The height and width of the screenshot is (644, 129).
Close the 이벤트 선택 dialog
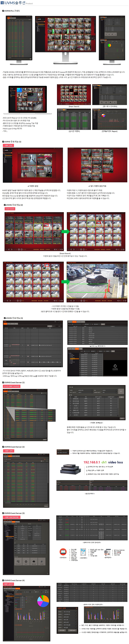[76, 608]
